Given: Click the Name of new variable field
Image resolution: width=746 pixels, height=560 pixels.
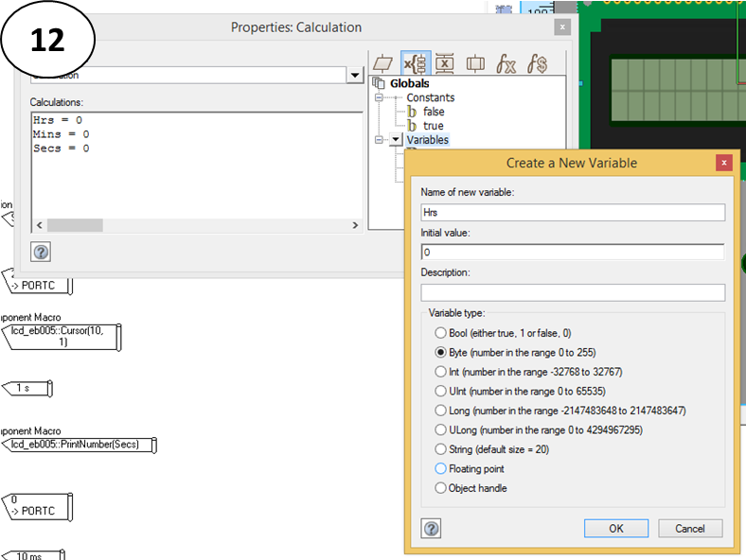Looking at the screenshot, I should click(573, 213).
